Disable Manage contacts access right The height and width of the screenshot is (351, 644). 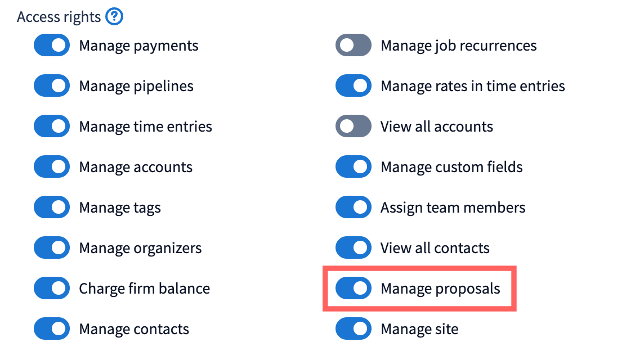click(x=52, y=329)
